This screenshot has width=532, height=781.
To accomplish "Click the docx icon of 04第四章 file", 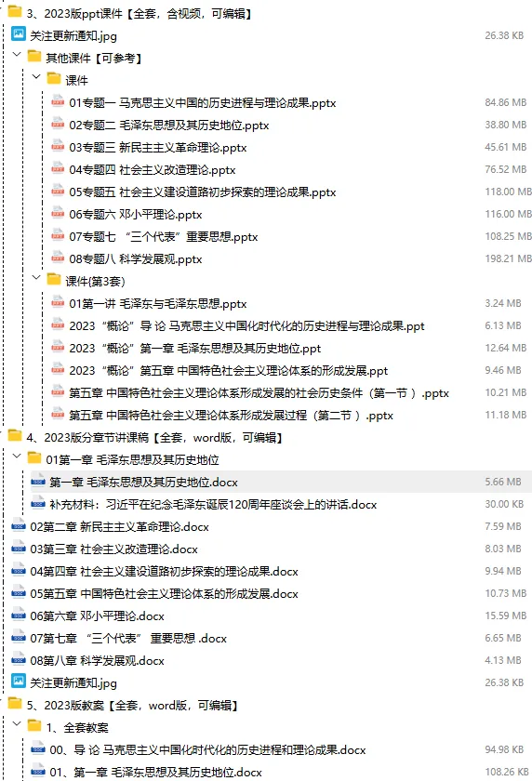I will point(19,570).
